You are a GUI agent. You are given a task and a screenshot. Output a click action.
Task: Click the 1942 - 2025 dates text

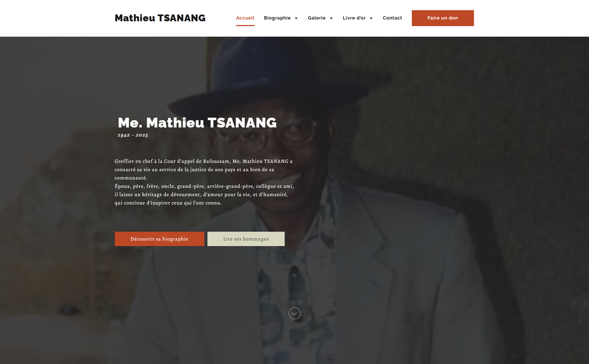click(x=133, y=135)
